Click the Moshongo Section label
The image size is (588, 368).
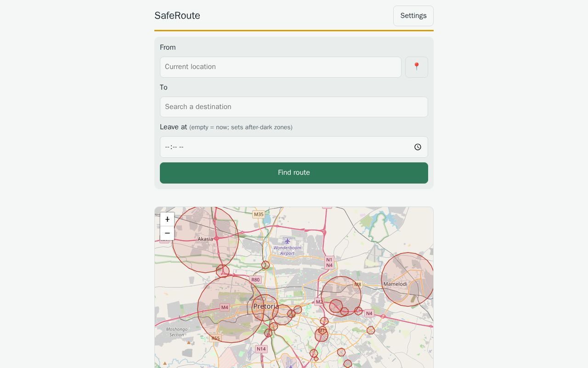tap(177, 332)
